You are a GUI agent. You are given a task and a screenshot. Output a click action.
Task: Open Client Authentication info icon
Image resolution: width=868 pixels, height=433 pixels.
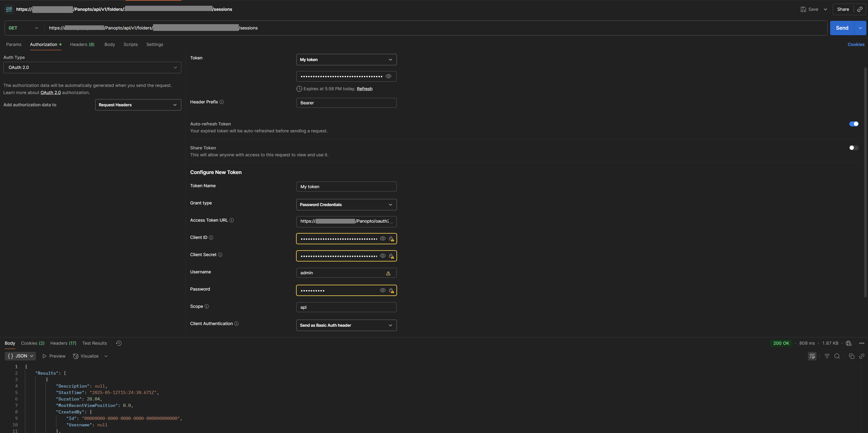click(x=236, y=323)
